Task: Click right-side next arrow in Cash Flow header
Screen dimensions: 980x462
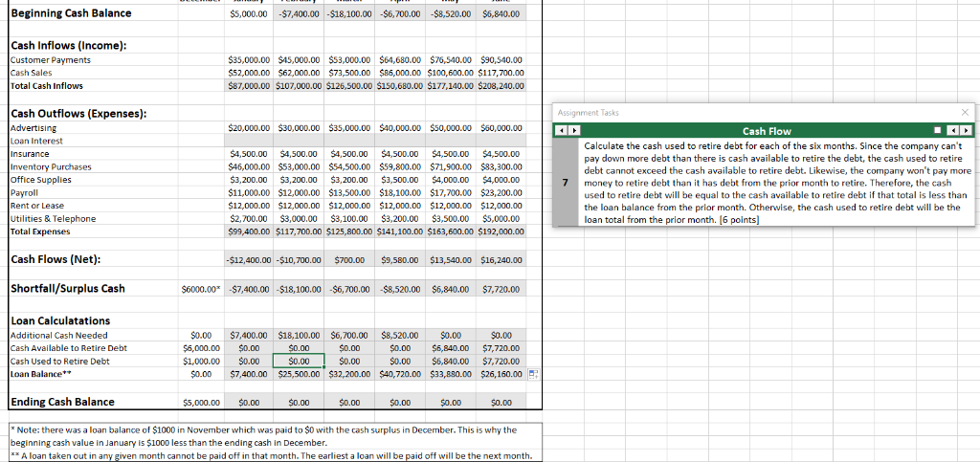Action: click(966, 131)
